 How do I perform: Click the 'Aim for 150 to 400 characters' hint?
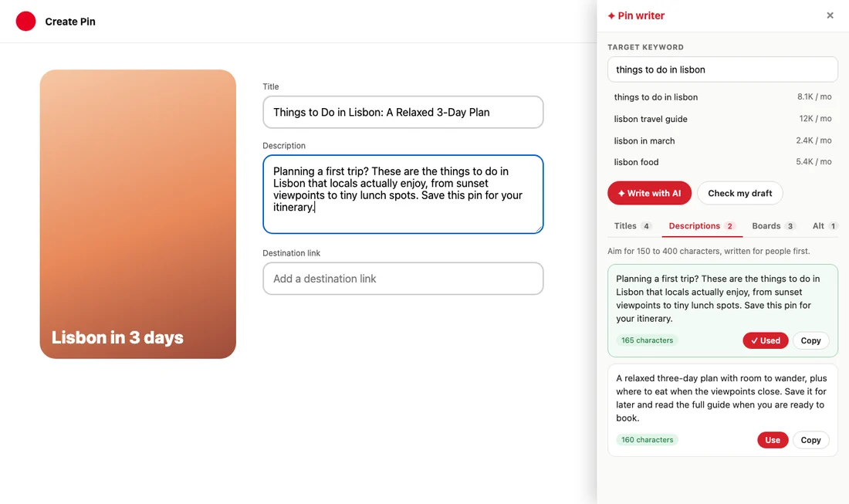(x=709, y=251)
